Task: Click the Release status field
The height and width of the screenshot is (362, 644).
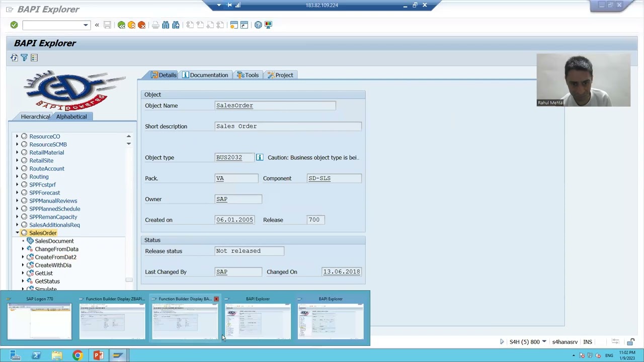Action: pyautogui.click(x=250, y=251)
